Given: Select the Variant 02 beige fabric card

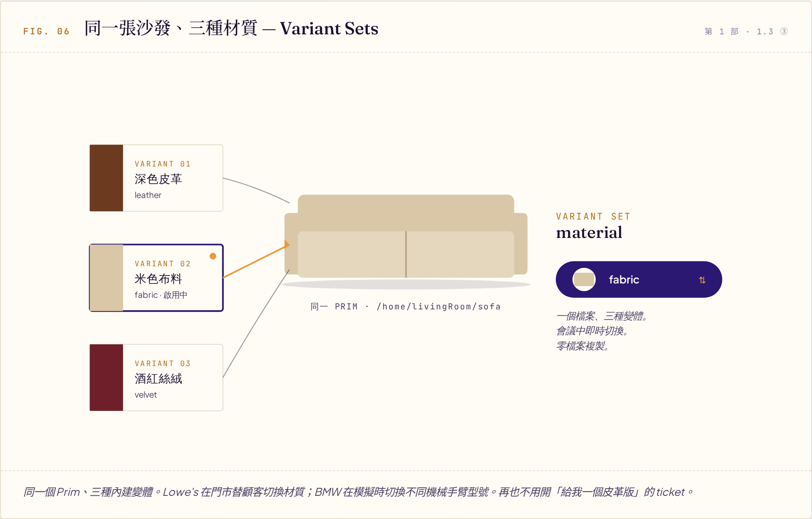Looking at the screenshot, I should [x=156, y=278].
